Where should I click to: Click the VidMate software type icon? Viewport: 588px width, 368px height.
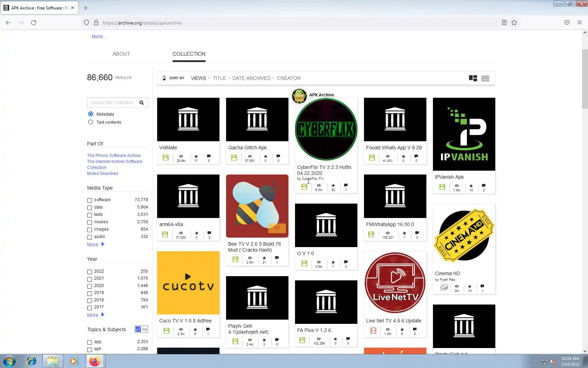166,158
